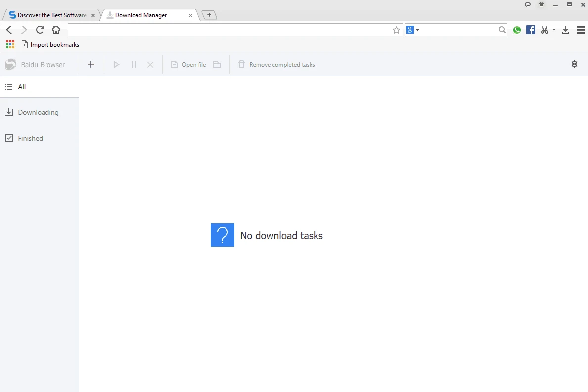The height and width of the screenshot is (392, 588).
Task: Open the containing folder icon
Action: tap(217, 65)
